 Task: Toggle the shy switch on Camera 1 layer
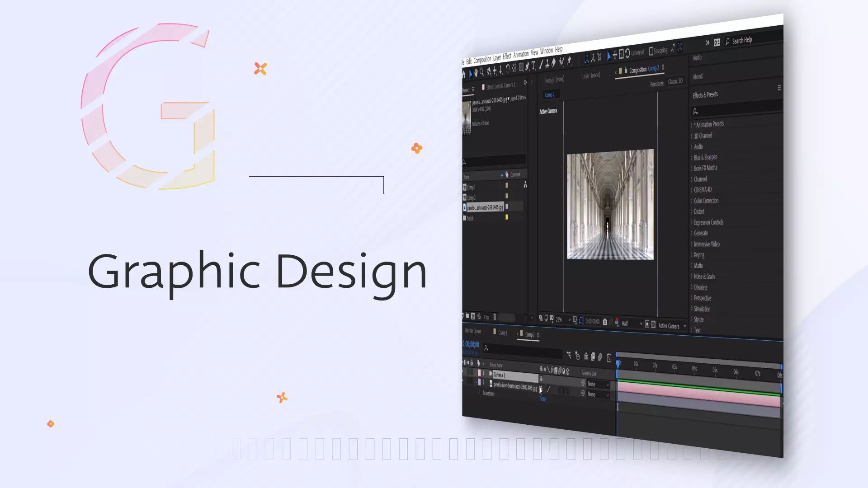click(541, 379)
